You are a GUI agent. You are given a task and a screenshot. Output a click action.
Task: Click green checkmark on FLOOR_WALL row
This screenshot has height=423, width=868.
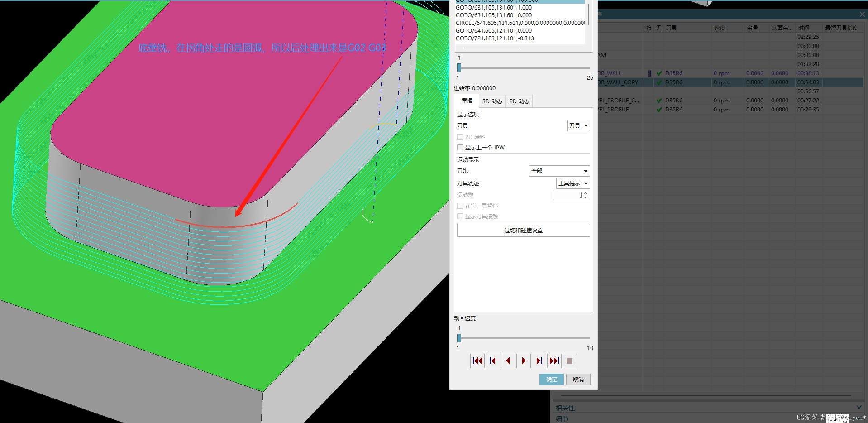tap(659, 73)
